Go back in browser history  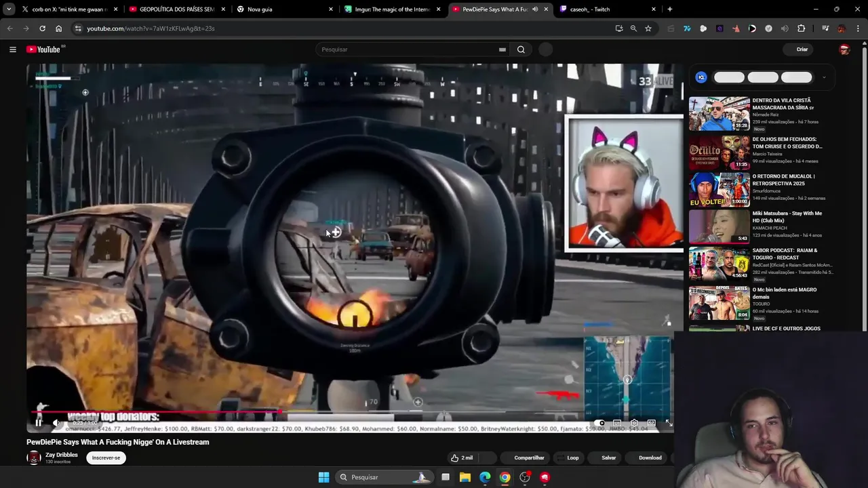[9, 28]
